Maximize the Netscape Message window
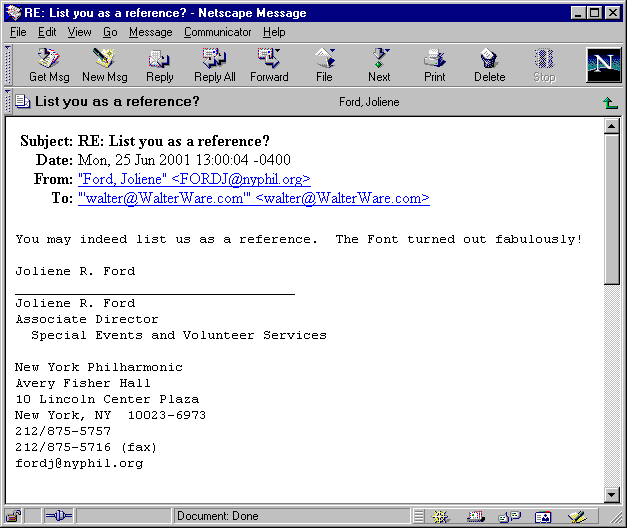The image size is (627, 528). (594, 13)
